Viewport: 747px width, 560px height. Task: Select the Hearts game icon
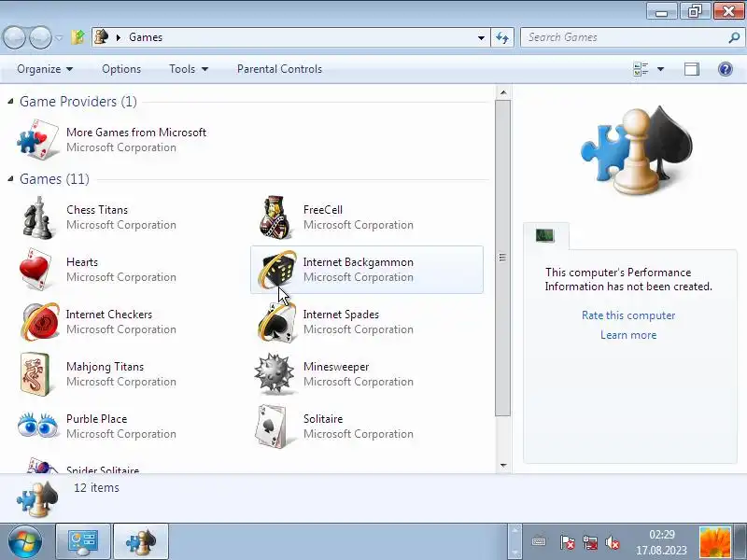point(36,270)
